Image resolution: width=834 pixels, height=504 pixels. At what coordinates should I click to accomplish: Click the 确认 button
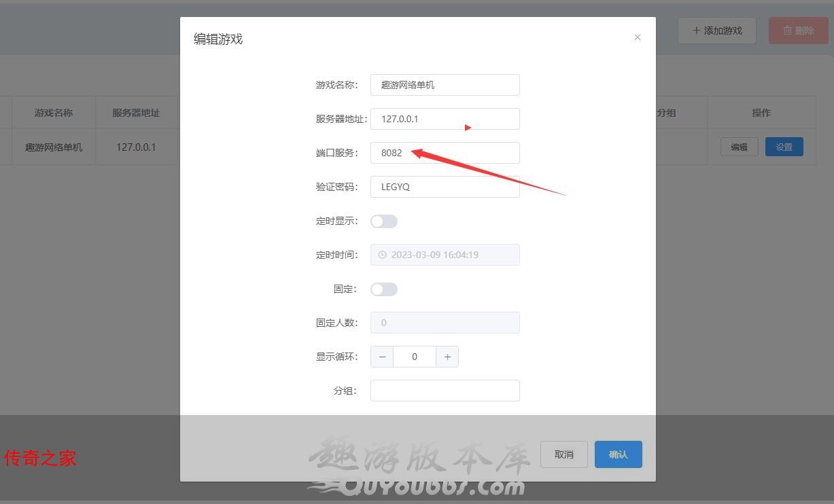pyautogui.click(x=619, y=454)
